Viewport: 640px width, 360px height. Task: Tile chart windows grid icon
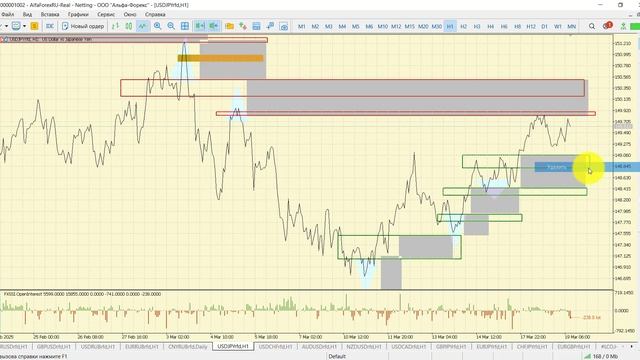pyautogui.click(x=185, y=26)
